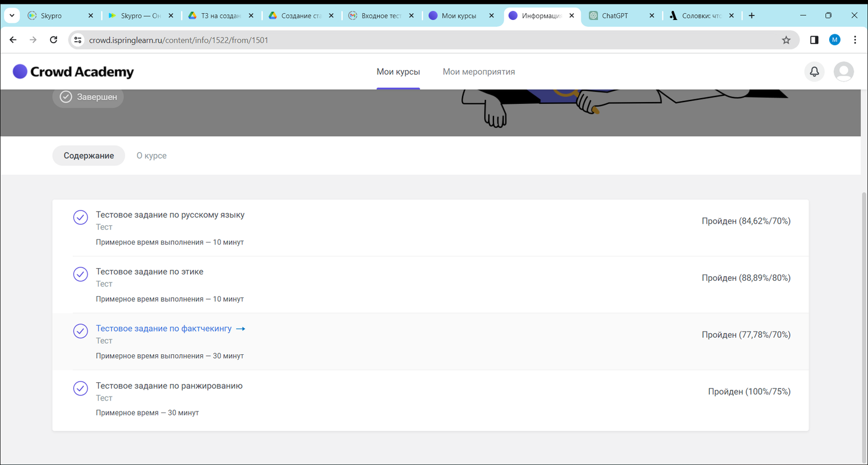Switch to the ChatGPT browser tab
868x465 pixels.
pyautogui.click(x=621, y=15)
